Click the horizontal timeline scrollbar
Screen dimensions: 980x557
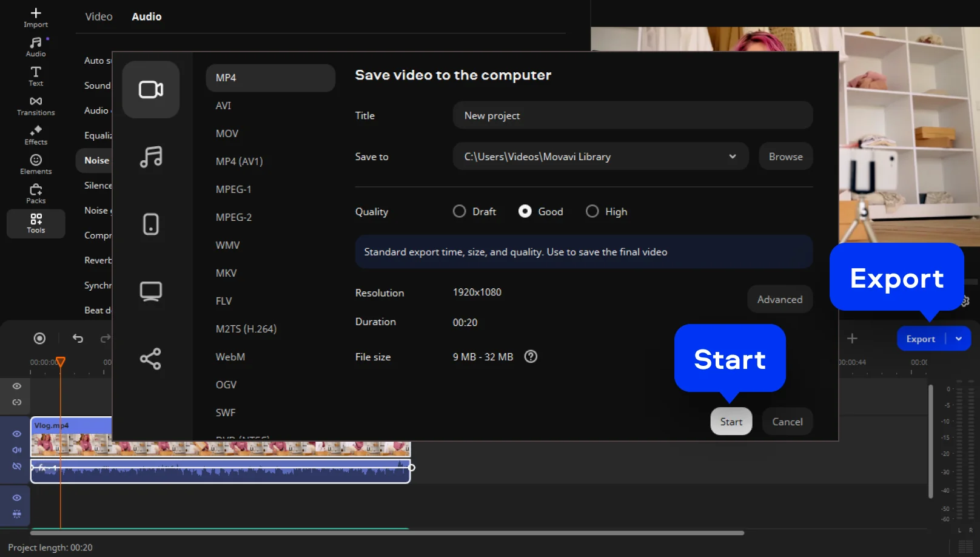[388, 533]
